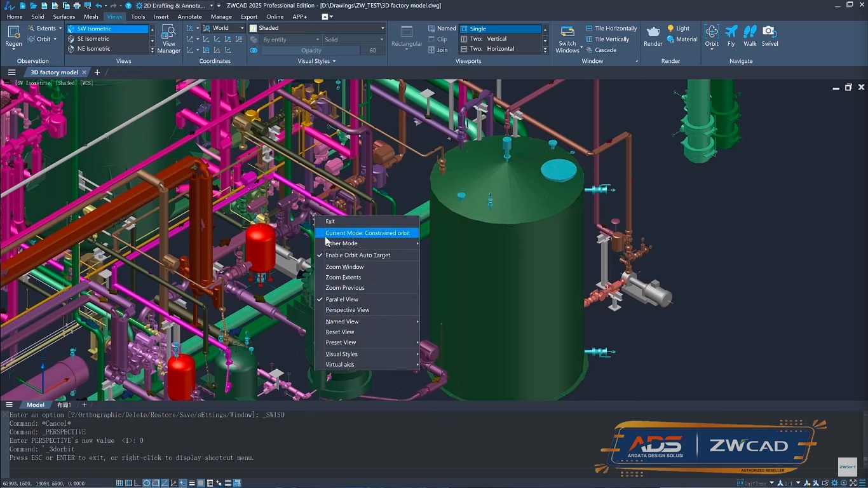The height and width of the screenshot is (488, 868).
Task: Choose the Single viewport configuration
Action: click(x=501, y=29)
